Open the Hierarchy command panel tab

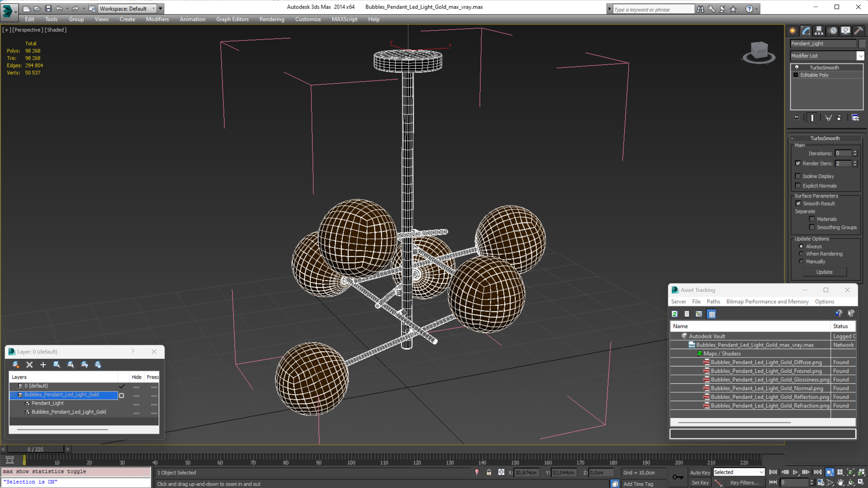(x=819, y=31)
